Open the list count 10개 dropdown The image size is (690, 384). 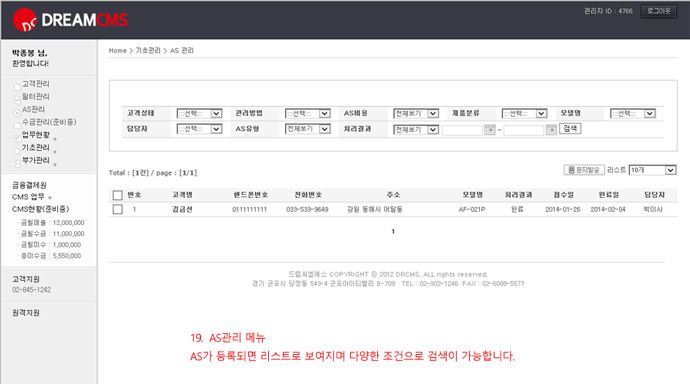(653, 170)
